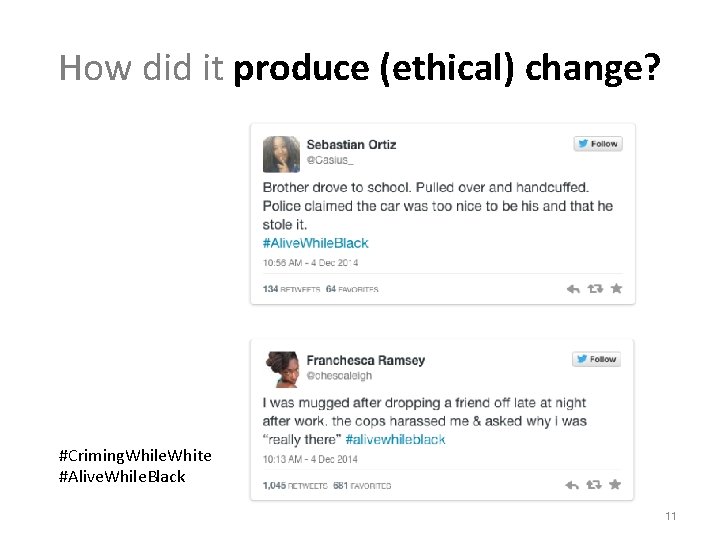
Task: View the 134 retweets count
Action: [x=292, y=289]
